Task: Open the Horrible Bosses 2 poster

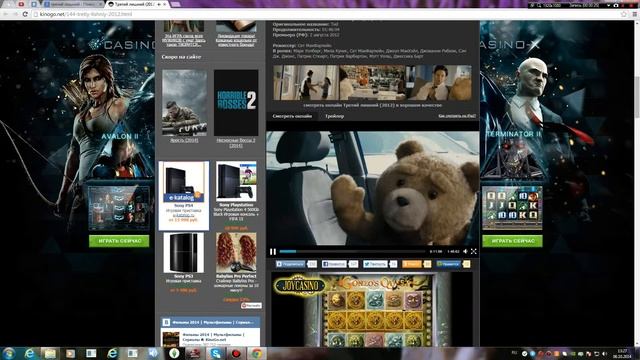Action: (236, 102)
